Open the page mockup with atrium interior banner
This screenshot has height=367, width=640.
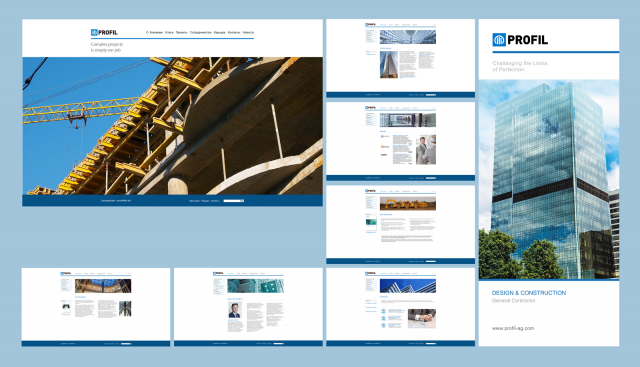[x=96, y=307]
